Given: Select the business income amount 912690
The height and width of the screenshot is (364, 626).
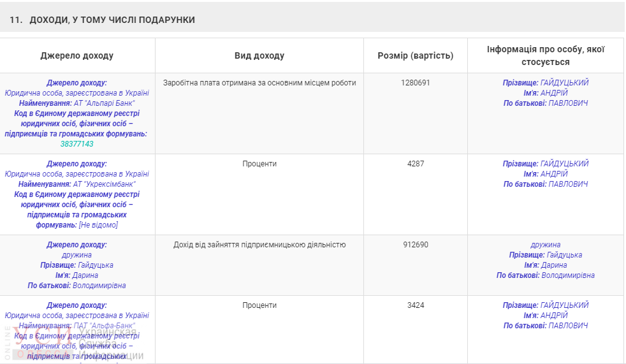Looking at the screenshot, I should point(415,245).
